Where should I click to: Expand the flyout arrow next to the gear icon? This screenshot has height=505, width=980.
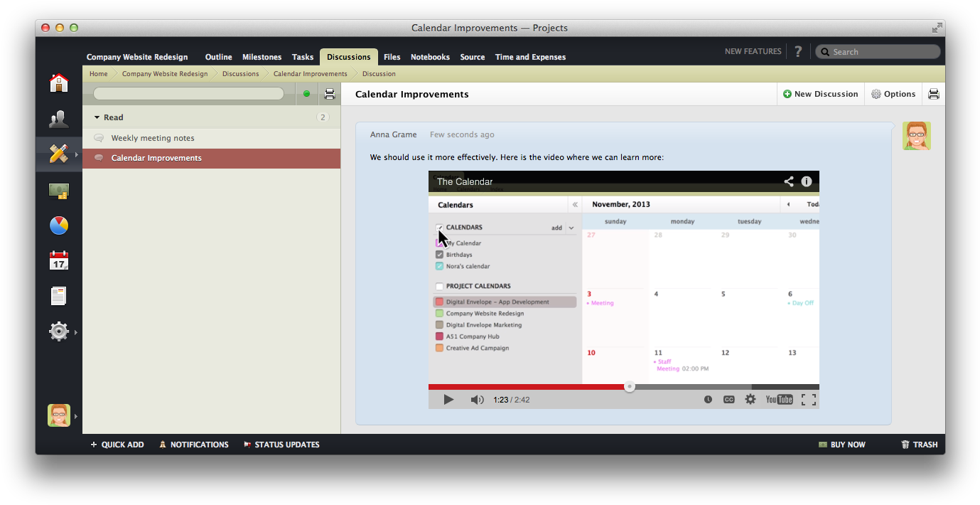click(x=76, y=331)
